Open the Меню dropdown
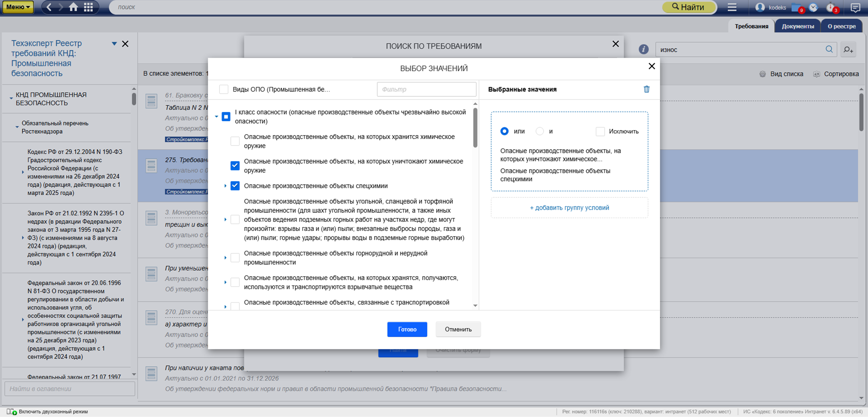868x417 pixels. click(x=18, y=7)
